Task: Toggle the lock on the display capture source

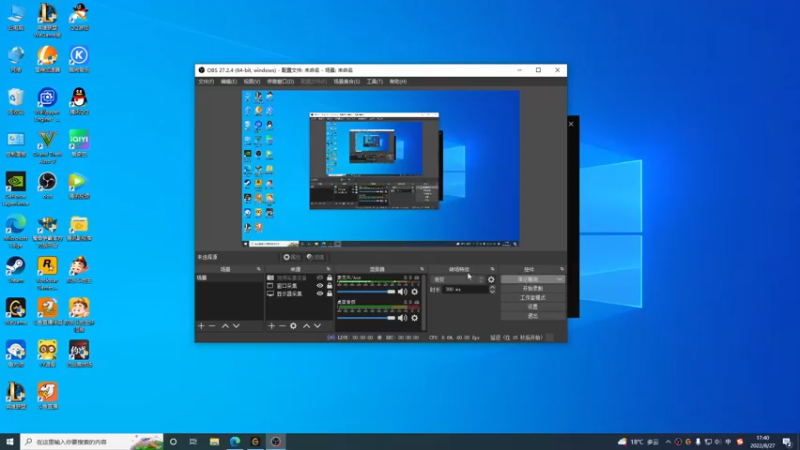Action: pos(330,293)
